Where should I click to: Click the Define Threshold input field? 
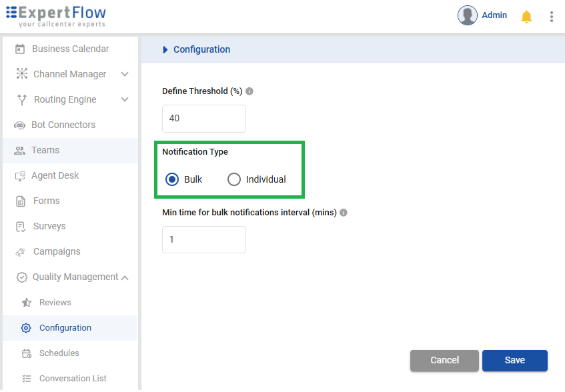pos(203,119)
